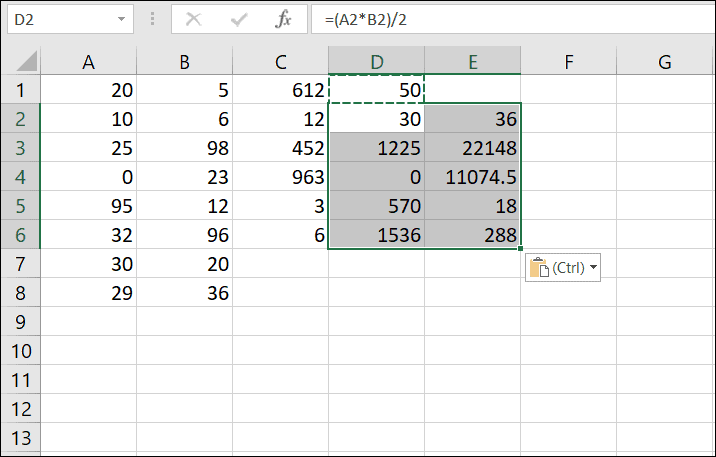Image resolution: width=716 pixels, height=457 pixels.
Task: Select column B header
Action: (x=184, y=61)
